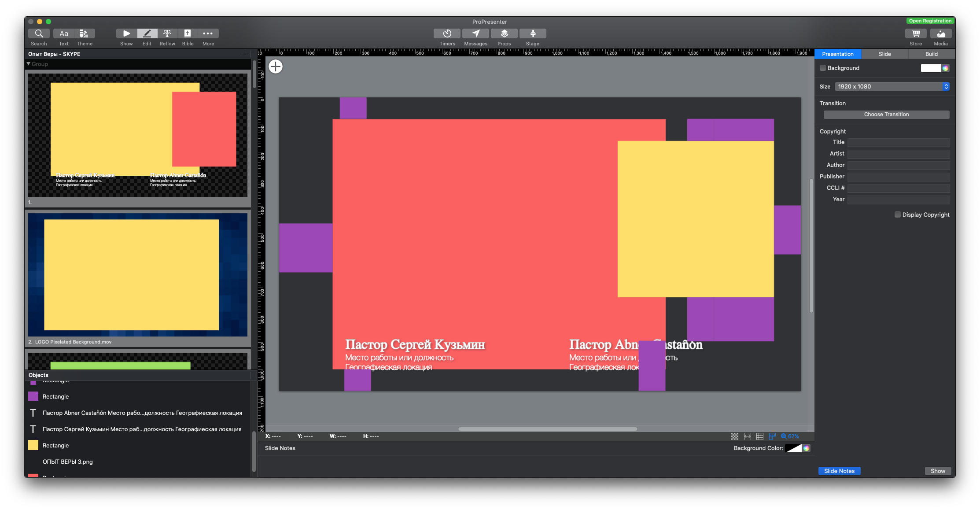Switch to the Build tab
The image size is (980, 510).
pos(931,54)
